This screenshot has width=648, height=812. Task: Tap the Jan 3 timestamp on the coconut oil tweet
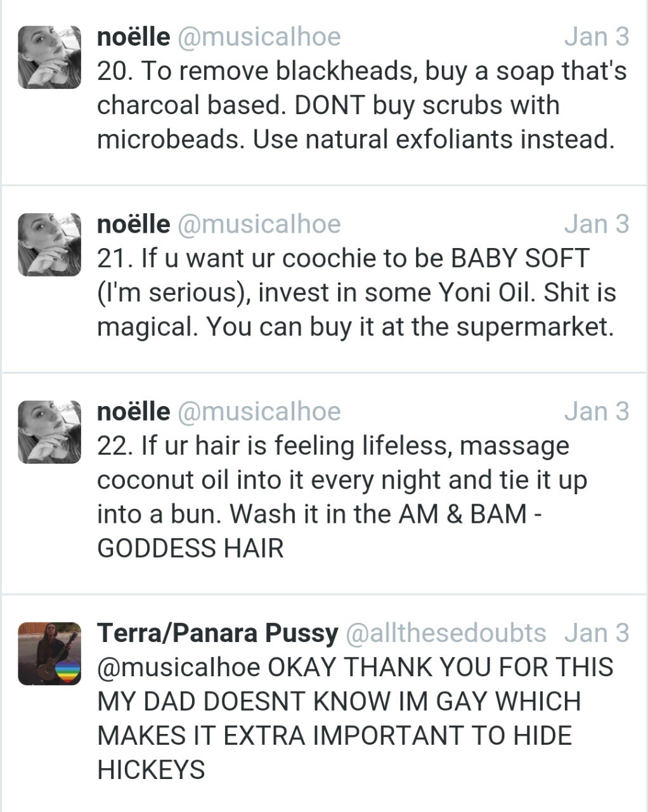tap(596, 411)
